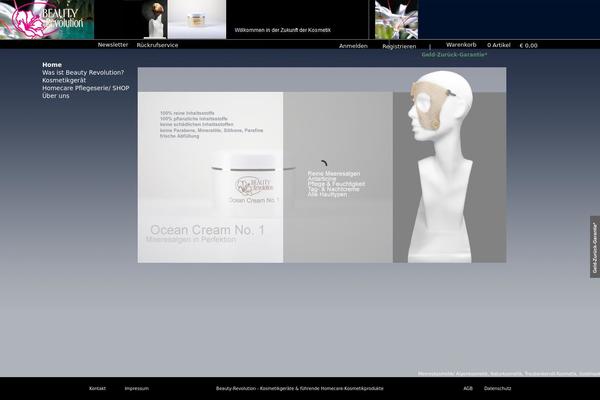Click Anmelden to log in
600x400 pixels.
click(x=353, y=46)
